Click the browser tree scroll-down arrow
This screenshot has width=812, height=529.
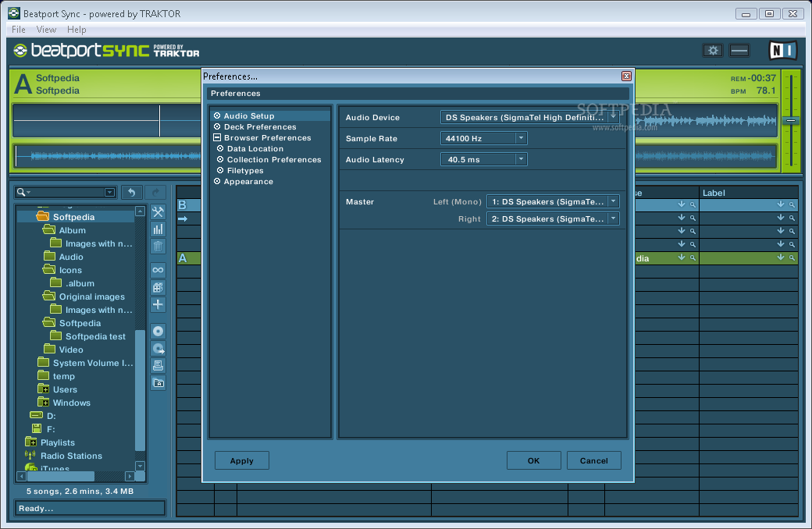click(x=140, y=467)
